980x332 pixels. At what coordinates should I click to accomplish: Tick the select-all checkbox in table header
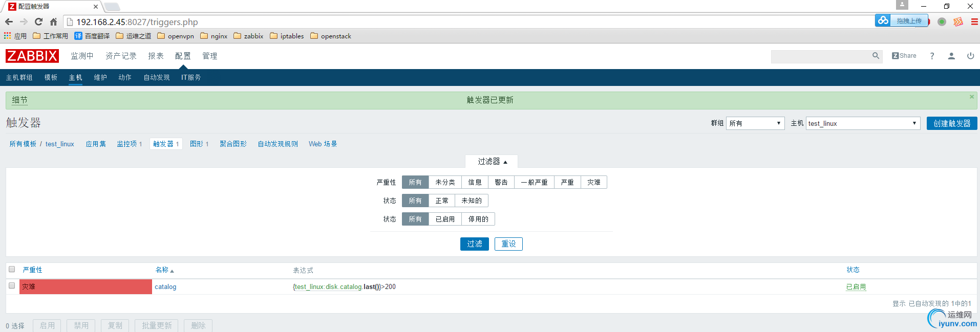[12, 269]
